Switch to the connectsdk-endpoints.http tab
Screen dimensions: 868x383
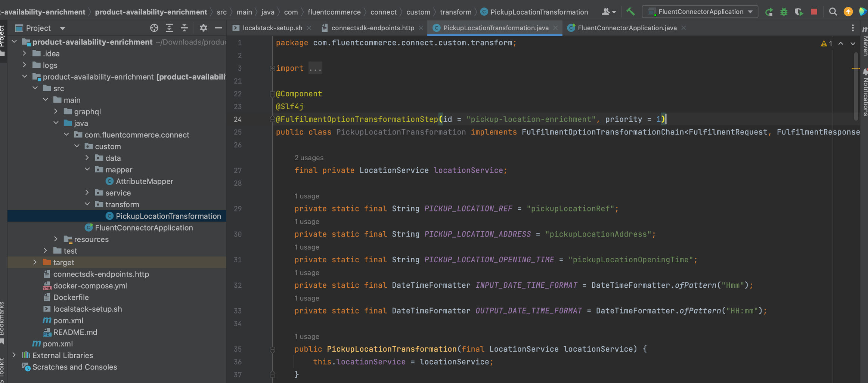372,28
